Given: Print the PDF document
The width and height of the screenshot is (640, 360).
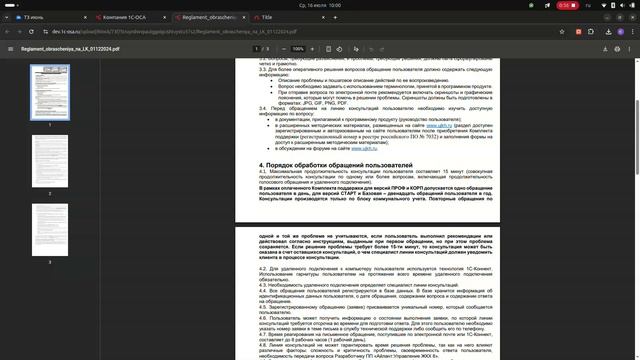Looking at the screenshot, I should click(617, 49).
